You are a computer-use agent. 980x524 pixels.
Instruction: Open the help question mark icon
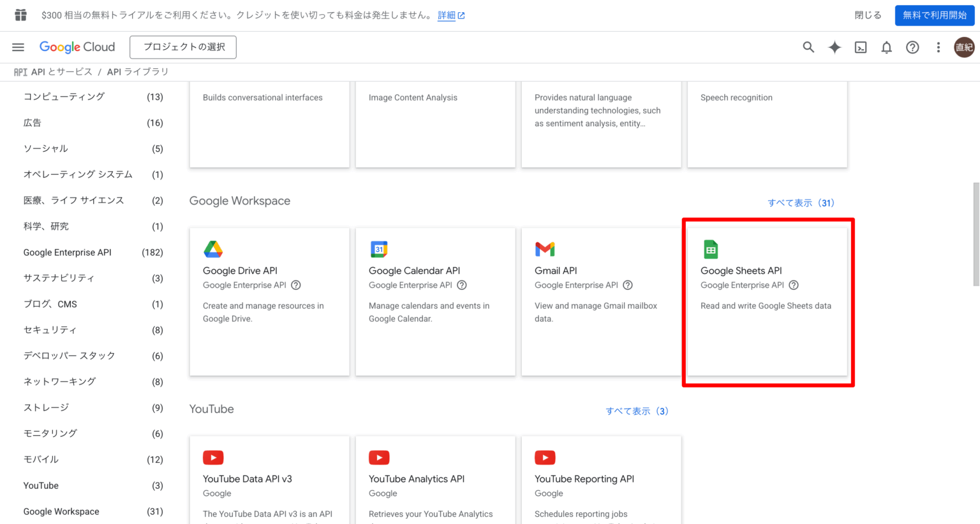(x=912, y=47)
